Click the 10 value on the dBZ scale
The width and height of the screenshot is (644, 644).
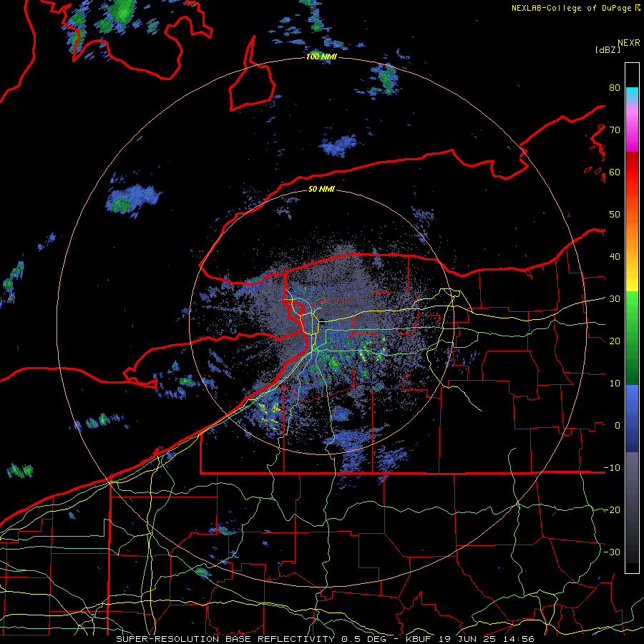[x=615, y=384]
